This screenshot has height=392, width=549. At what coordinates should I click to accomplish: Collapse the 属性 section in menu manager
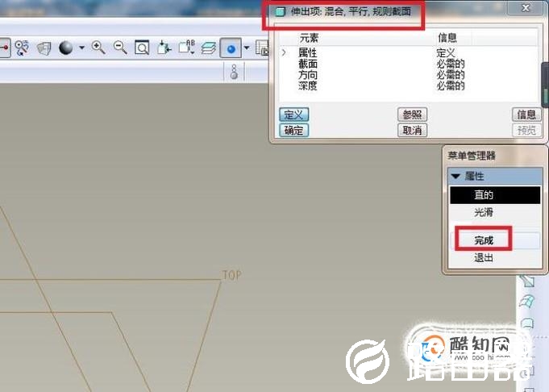click(455, 176)
